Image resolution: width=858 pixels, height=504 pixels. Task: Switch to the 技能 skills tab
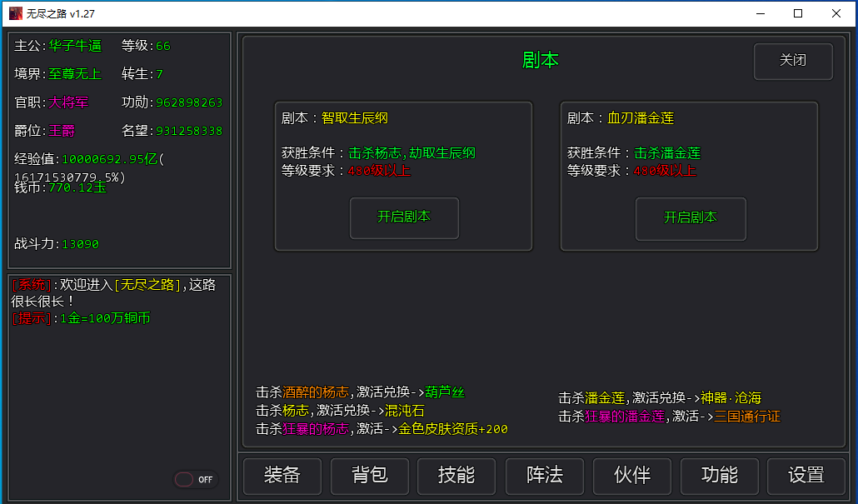(456, 476)
